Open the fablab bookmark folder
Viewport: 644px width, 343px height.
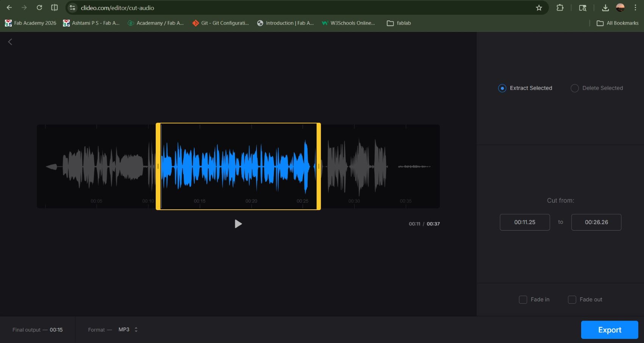399,23
